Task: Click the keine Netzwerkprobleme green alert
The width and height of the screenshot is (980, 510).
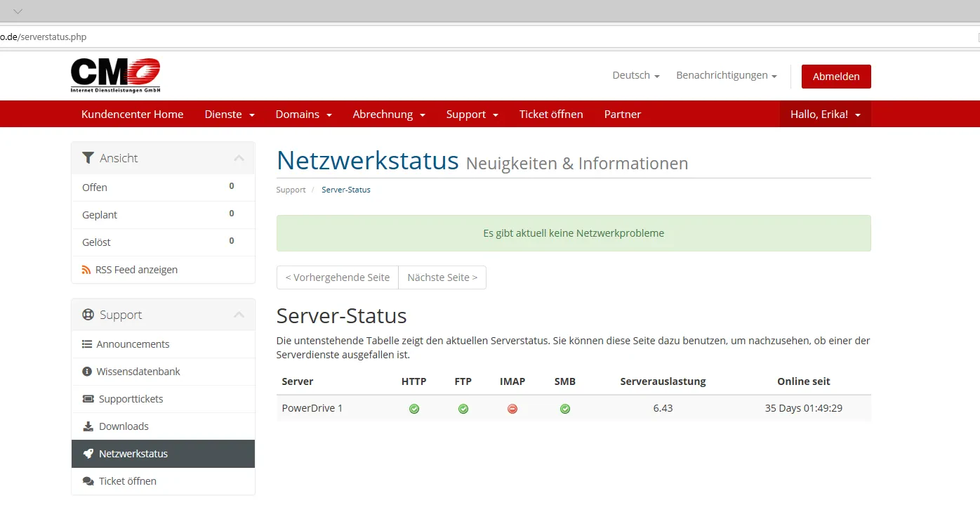Action: (574, 233)
